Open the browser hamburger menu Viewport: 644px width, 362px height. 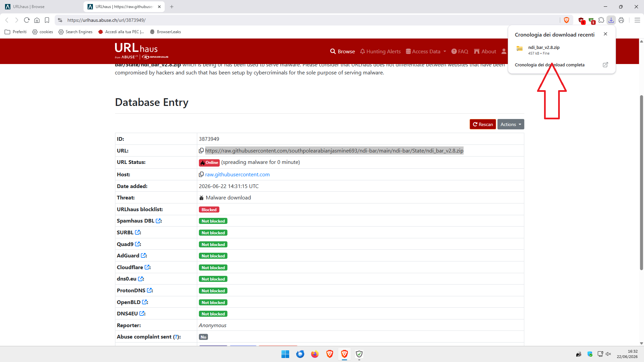point(637,20)
